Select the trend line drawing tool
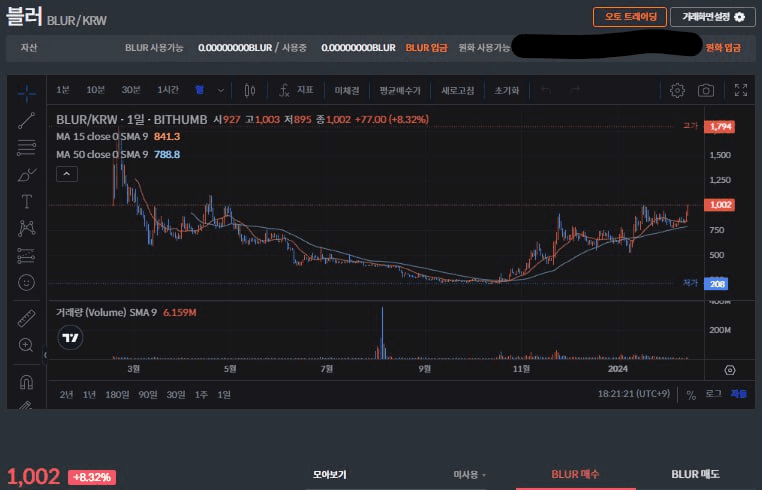 click(x=26, y=121)
